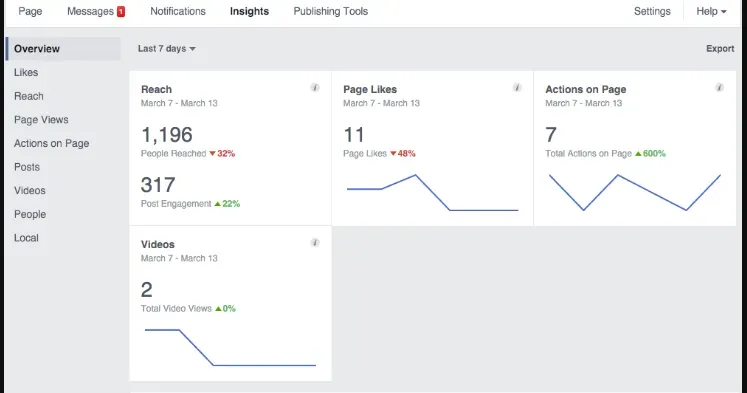Screen dimensions: 747x393
Task: Open Actions on Page in the sidebar
Action: coord(51,143)
